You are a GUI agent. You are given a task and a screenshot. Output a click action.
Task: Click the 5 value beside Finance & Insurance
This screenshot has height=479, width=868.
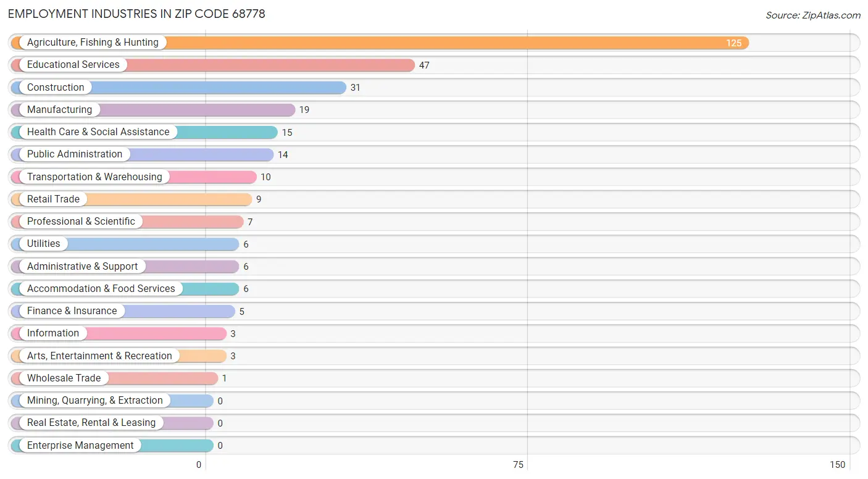tap(241, 312)
